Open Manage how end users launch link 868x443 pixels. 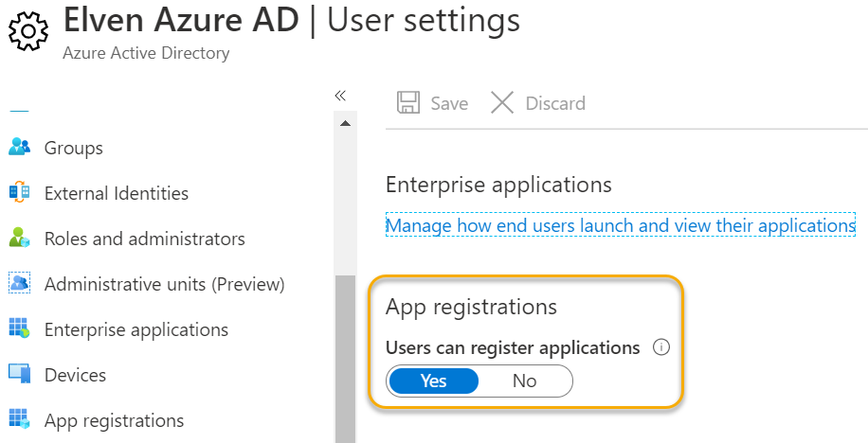click(x=621, y=225)
